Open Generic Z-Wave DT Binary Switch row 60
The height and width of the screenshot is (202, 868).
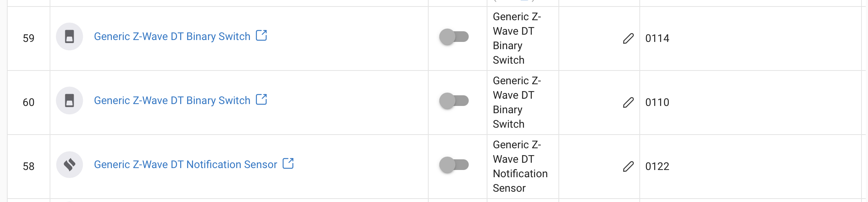[x=172, y=101]
